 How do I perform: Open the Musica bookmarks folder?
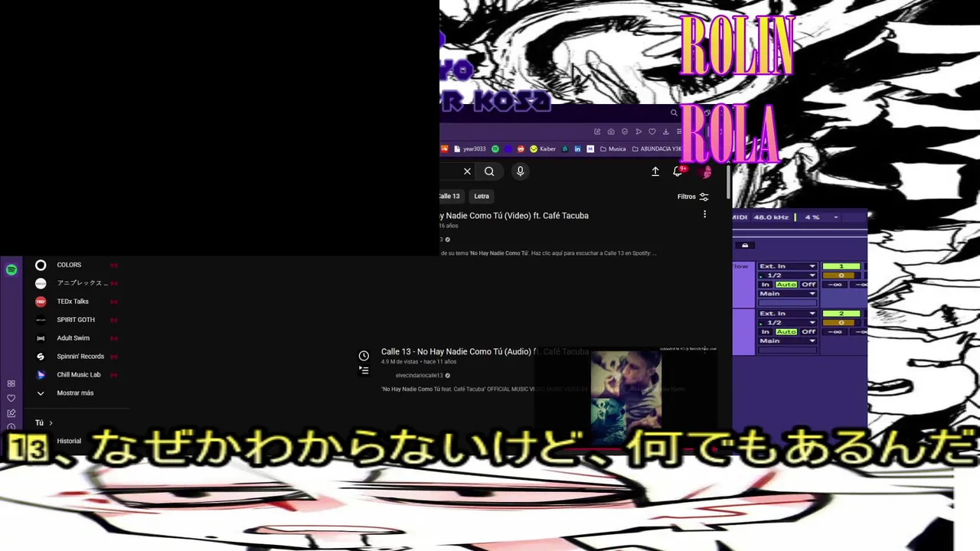(x=612, y=149)
